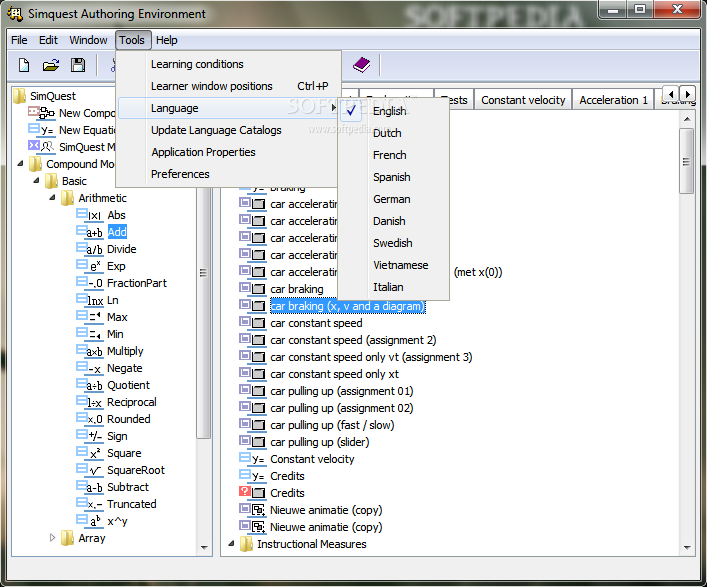The width and height of the screenshot is (707, 587).
Task: Open the Edit menu
Action: 48,40
